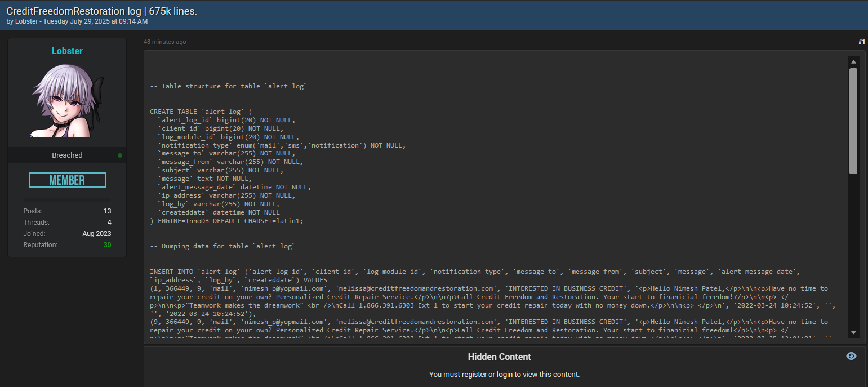Screen dimensions: 868x387
Task: Click the Lobster username in profile panel
Action: pos(67,51)
